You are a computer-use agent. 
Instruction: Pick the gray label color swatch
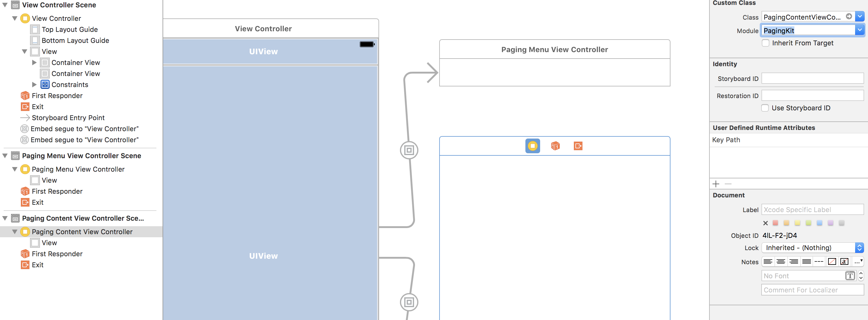tap(841, 223)
